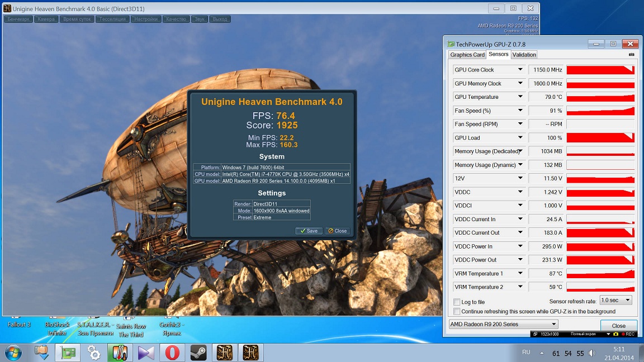644x362 pixels.
Task: Open the Fan Speed (%) sensor dropdown
Action: [x=520, y=111]
